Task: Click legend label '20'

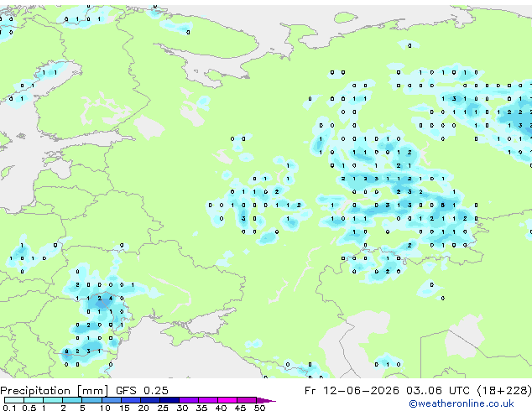Action: pyautogui.click(x=143, y=408)
